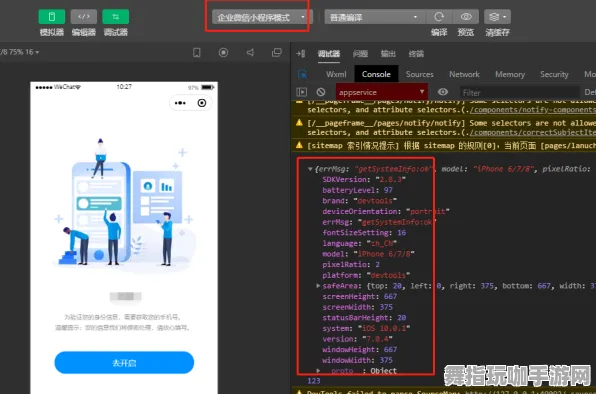Tap the blue 去开启 button
Viewport: 596px width, 394px height.
coord(124,362)
